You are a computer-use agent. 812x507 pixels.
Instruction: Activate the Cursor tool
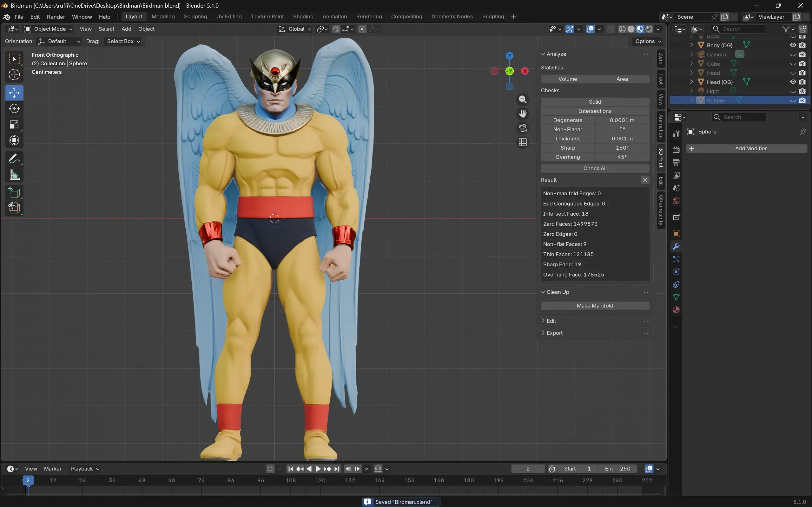(14, 75)
